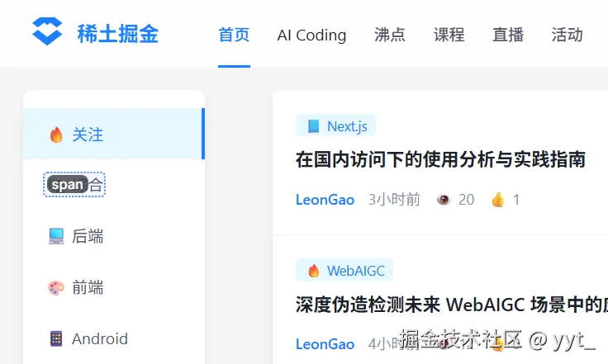Click the Juejin diamond logo icon
The width and height of the screenshot is (608, 364).
pos(47,33)
